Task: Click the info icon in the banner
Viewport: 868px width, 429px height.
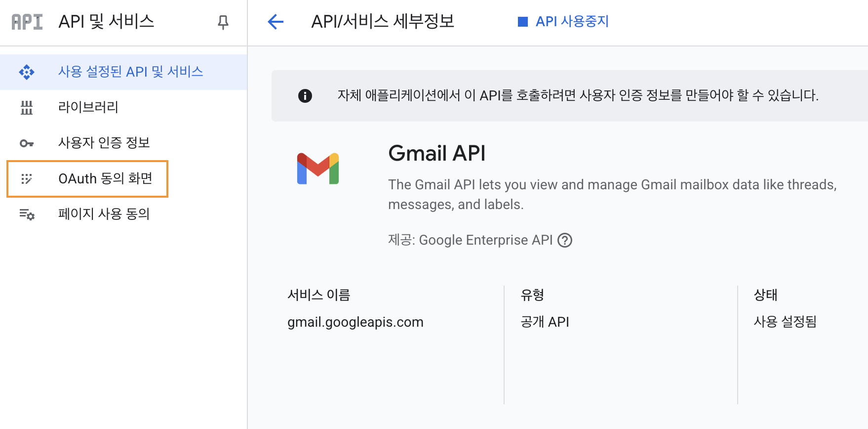Action: tap(305, 96)
